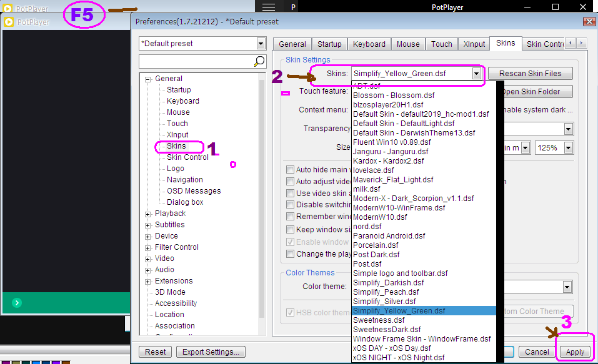Enable the 'Remember window' checkbox
598x364 pixels.
(x=290, y=217)
